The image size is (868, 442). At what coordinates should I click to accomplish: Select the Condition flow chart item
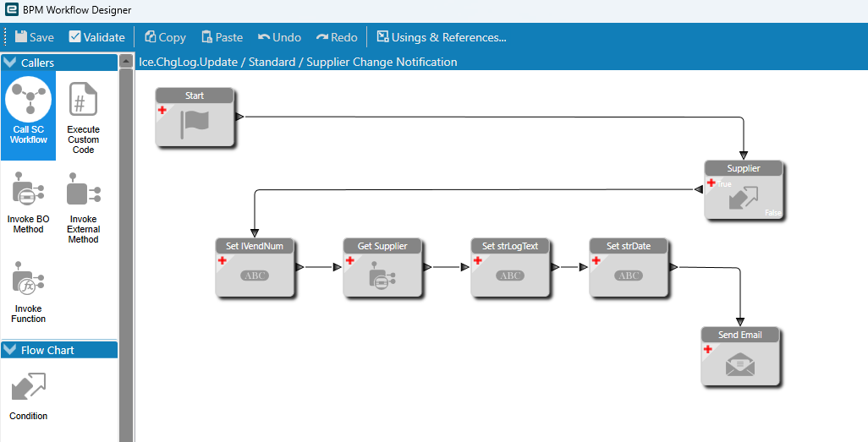[28, 396]
